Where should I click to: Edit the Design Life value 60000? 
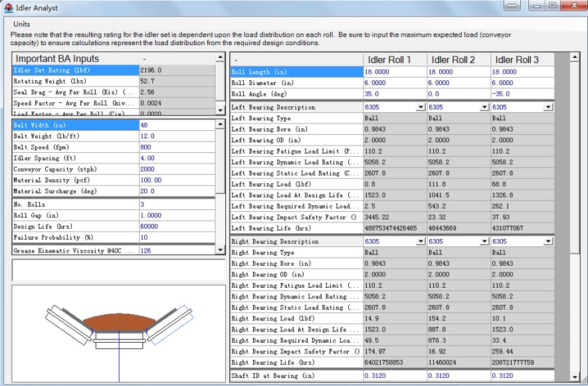177,227
